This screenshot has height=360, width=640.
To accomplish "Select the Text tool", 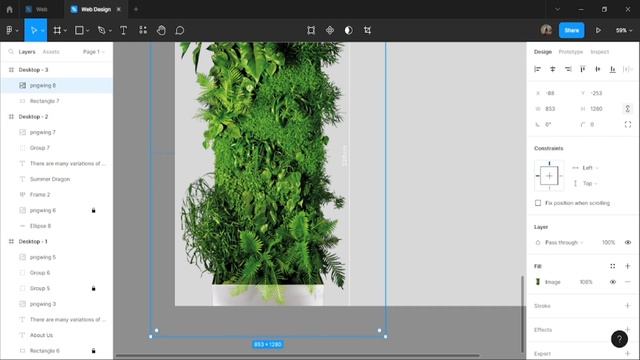I will point(123,30).
